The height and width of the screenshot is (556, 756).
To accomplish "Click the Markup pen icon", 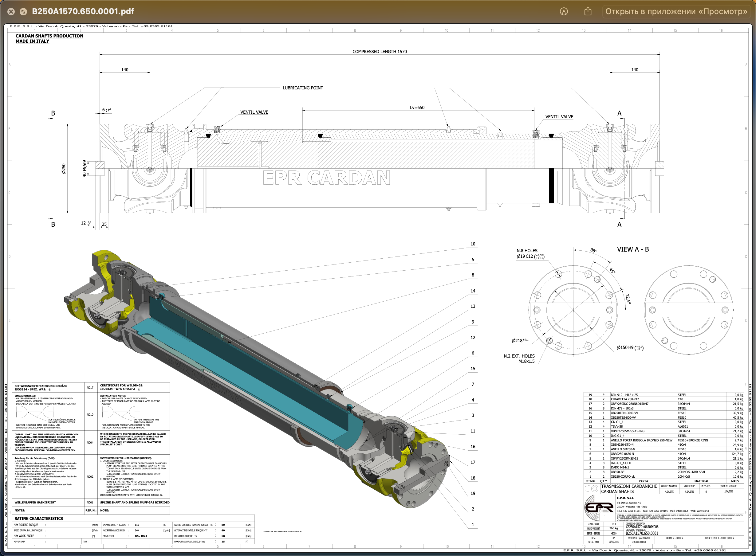I will 564,11.
